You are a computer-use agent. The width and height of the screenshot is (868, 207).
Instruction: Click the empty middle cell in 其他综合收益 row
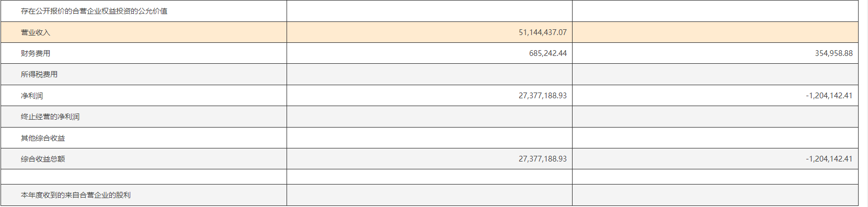pyautogui.click(x=429, y=138)
